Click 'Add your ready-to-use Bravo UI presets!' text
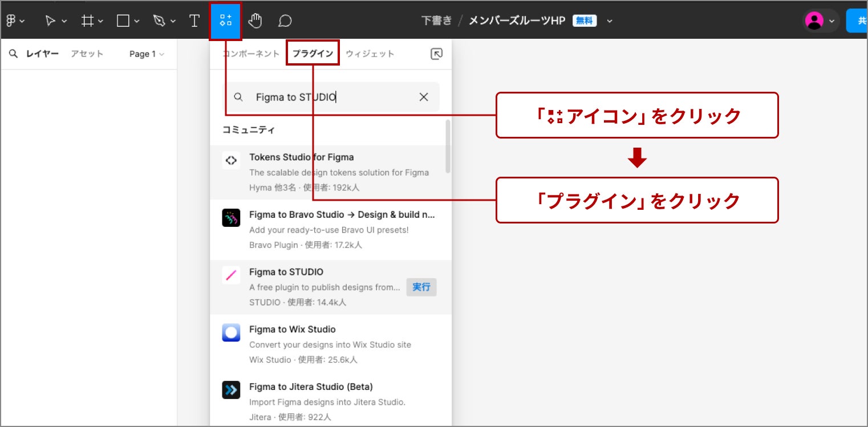Image resolution: width=868 pixels, height=427 pixels. (x=329, y=230)
